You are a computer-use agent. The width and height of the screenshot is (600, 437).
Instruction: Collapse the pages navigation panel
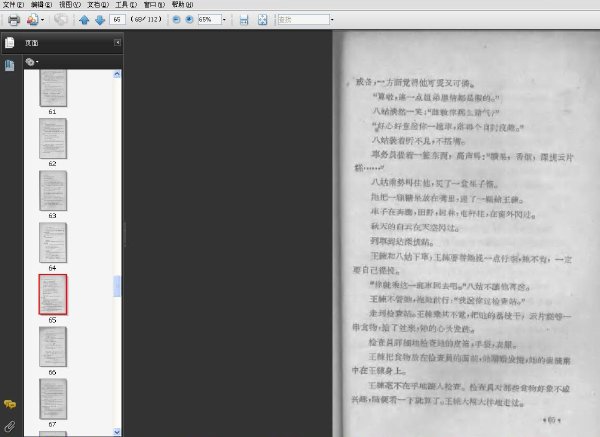[x=117, y=42]
